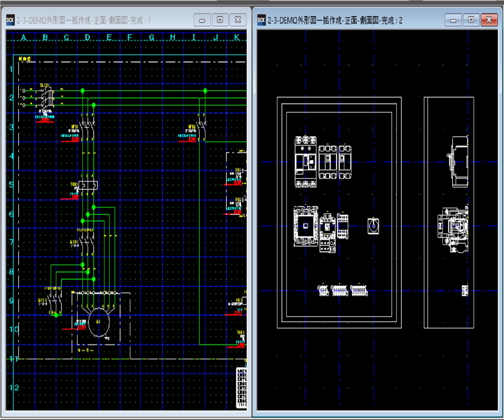Select the small relay beside the contactors

(x=343, y=226)
